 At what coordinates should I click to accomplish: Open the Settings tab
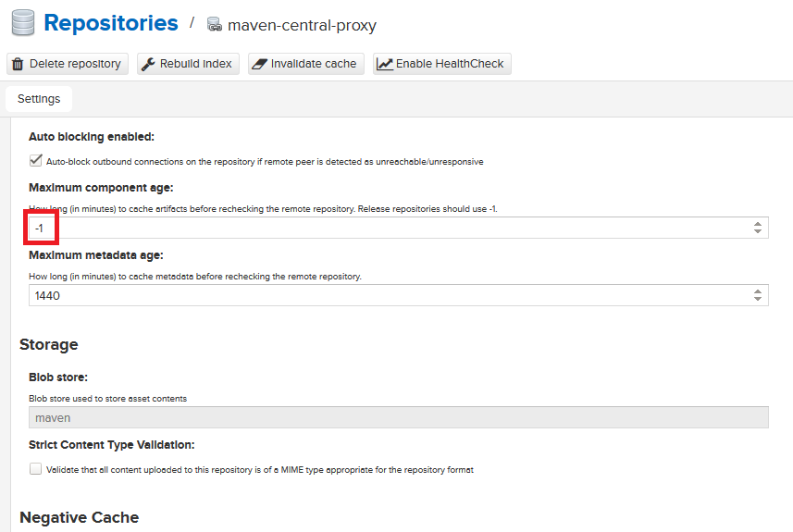[x=39, y=99]
